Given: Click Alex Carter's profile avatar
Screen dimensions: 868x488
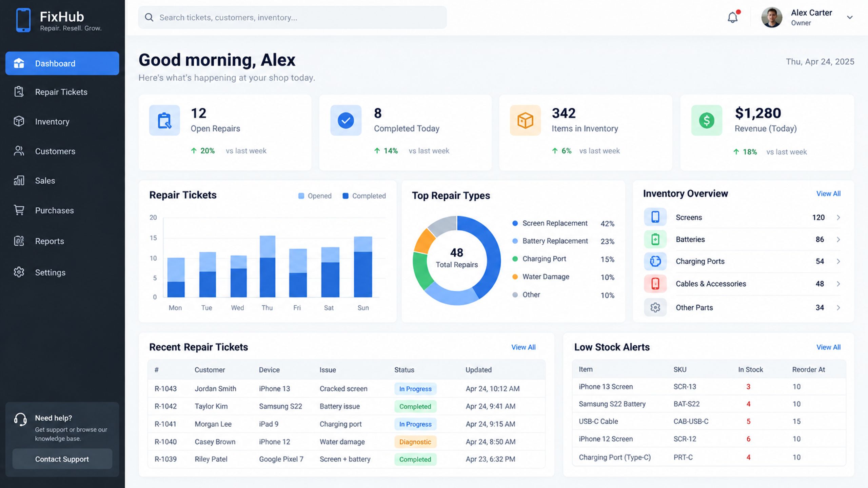Looking at the screenshot, I should tap(772, 17).
